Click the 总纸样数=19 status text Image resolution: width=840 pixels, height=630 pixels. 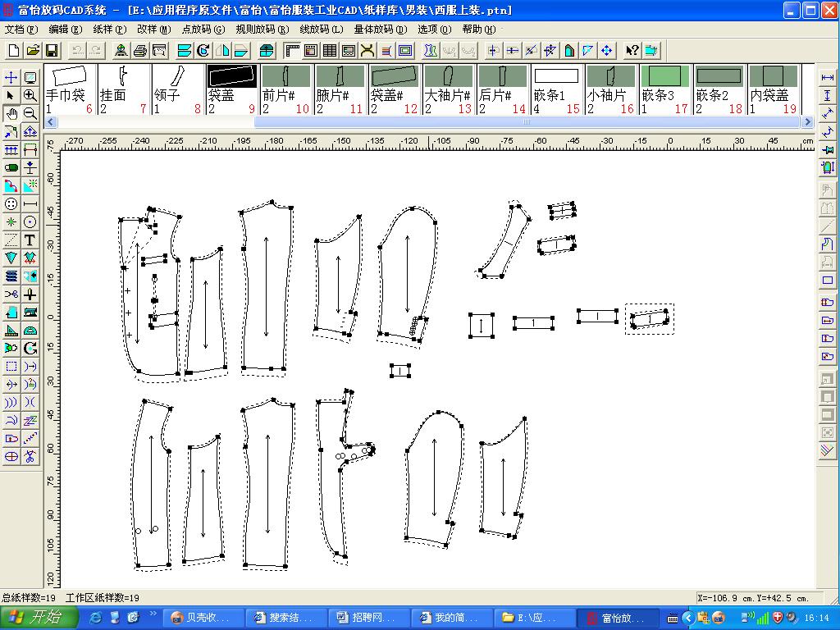[30, 598]
